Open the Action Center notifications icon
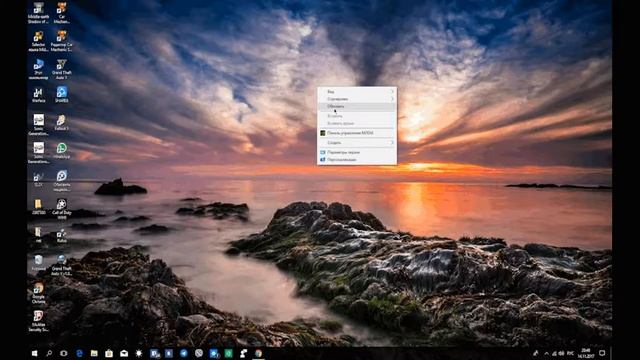This screenshot has height=360, width=640. pyautogui.click(x=602, y=353)
